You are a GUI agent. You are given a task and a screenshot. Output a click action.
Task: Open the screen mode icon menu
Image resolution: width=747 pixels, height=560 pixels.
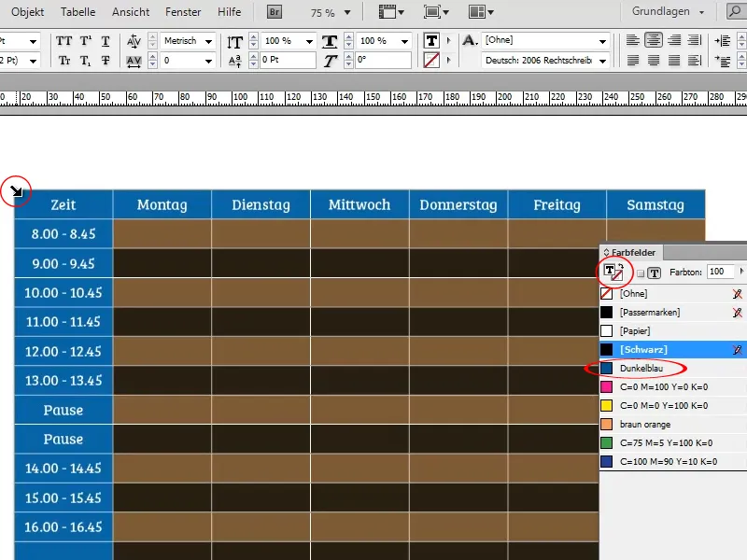coord(436,12)
